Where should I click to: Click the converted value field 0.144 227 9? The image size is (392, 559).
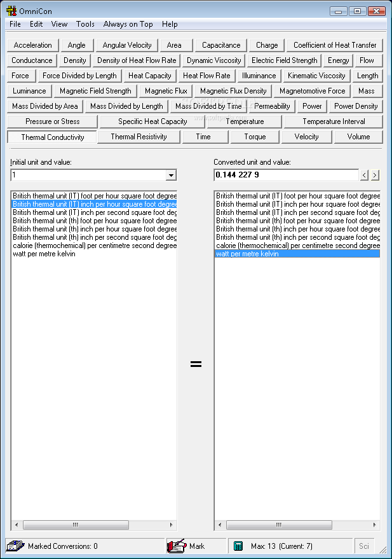tap(287, 175)
